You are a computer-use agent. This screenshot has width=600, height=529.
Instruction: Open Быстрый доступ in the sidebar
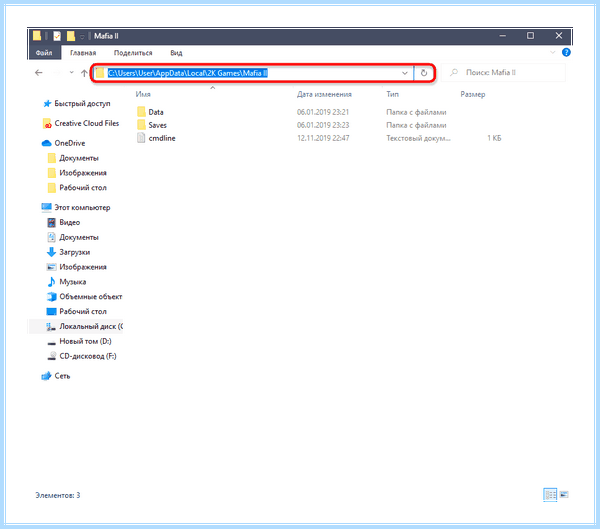click(x=82, y=103)
